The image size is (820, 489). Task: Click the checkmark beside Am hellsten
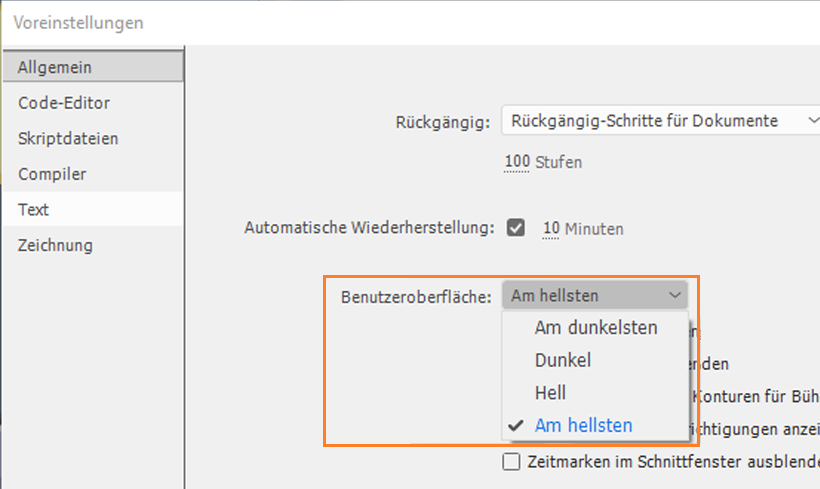[x=516, y=425]
